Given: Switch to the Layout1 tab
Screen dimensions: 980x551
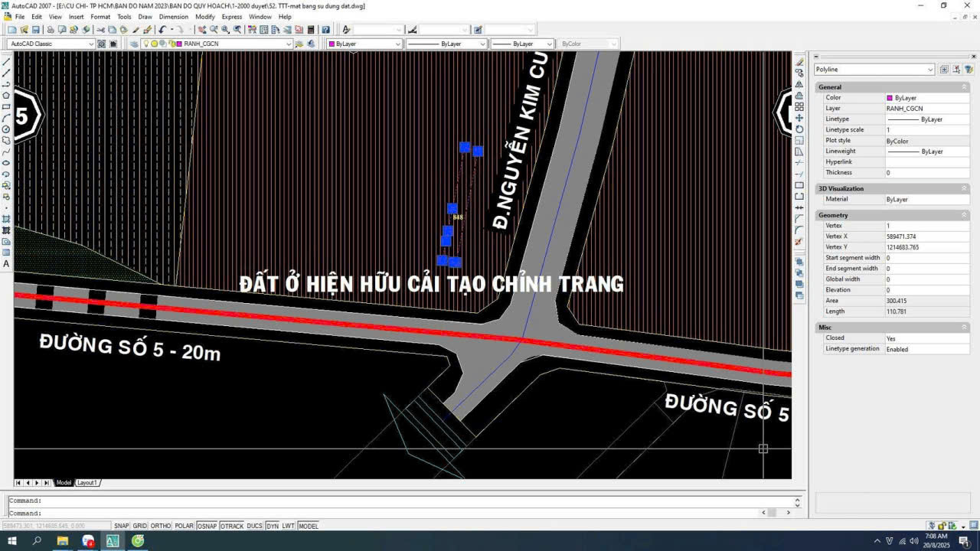Looking at the screenshot, I should pos(87,483).
